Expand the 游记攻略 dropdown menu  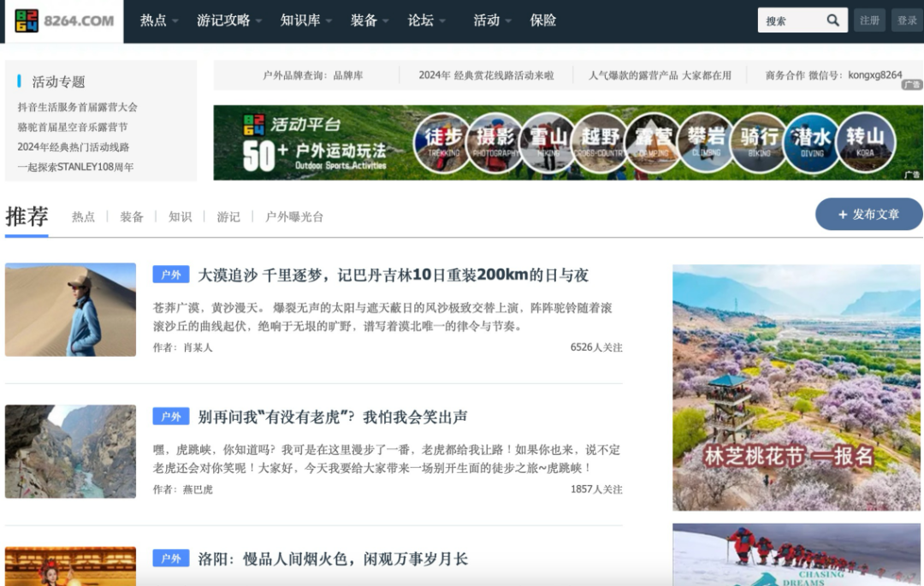(229, 21)
